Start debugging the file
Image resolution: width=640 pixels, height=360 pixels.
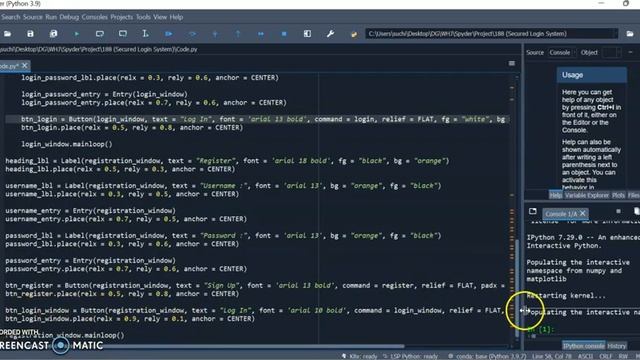click(169, 34)
